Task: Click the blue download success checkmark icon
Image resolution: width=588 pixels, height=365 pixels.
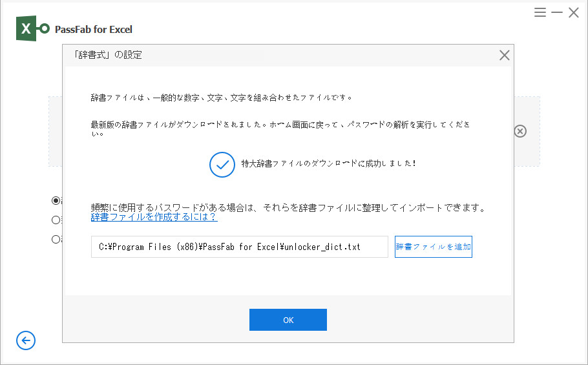Action: (x=222, y=165)
